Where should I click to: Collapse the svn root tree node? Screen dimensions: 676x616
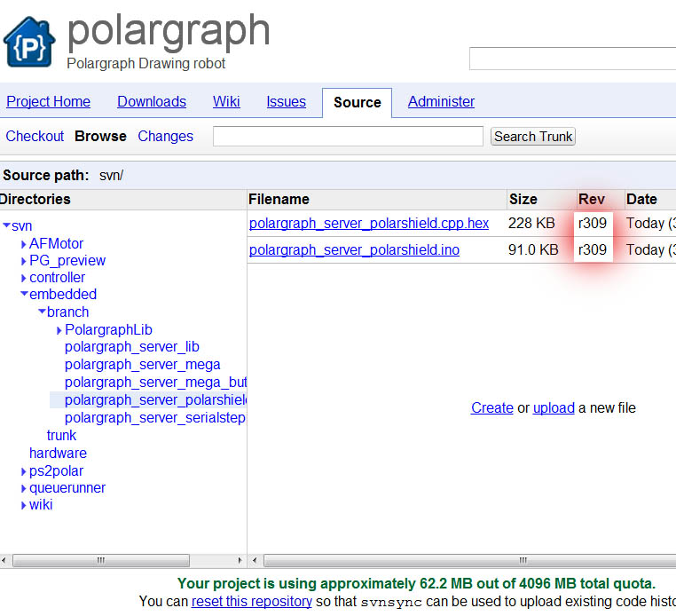6,225
